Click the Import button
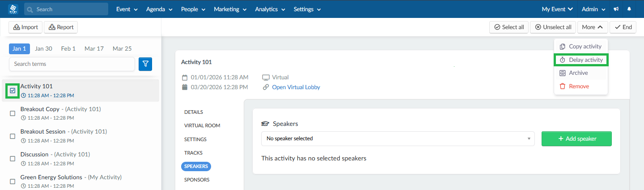The image size is (644, 190). 25,27
